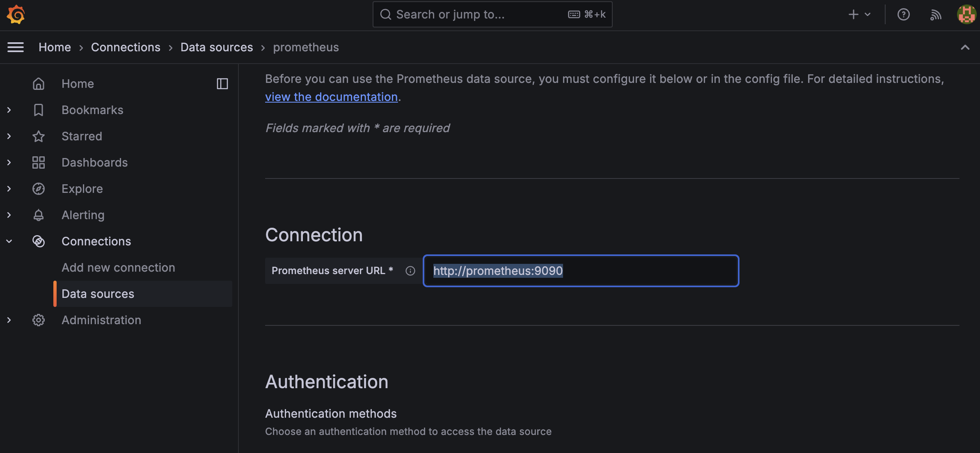Image resolution: width=980 pixels, height=453 pixels.
Task: Click the Alerting bell icon
Action: [x=39, y=215]
